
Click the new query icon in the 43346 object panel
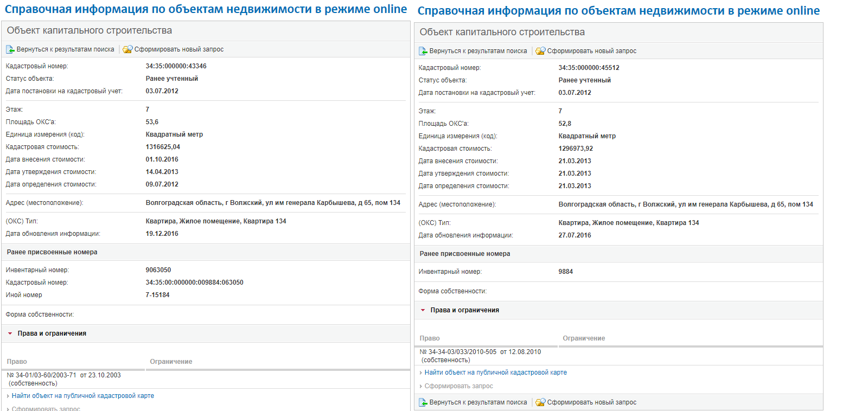[127, 49]
